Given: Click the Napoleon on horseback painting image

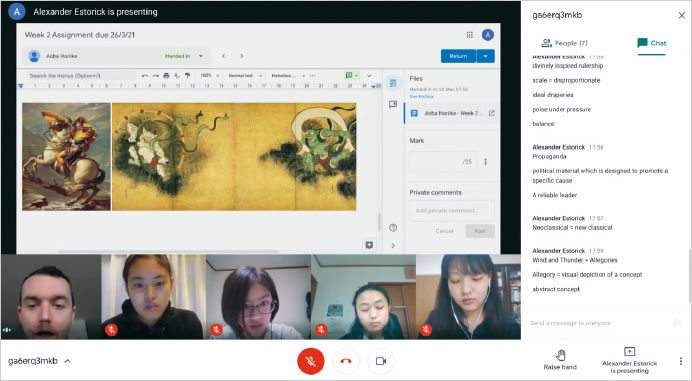Looking at the screenshot, I should [66, 157].
